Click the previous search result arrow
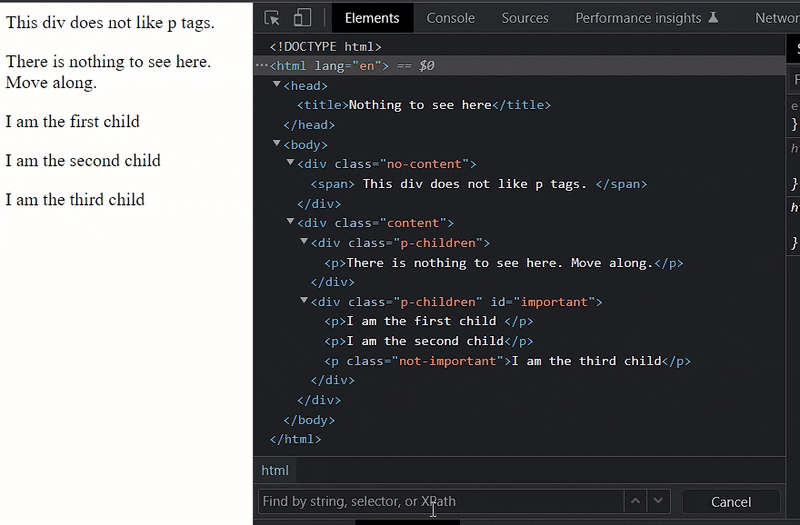Screen dimensions: 800x525 (635, 501)
